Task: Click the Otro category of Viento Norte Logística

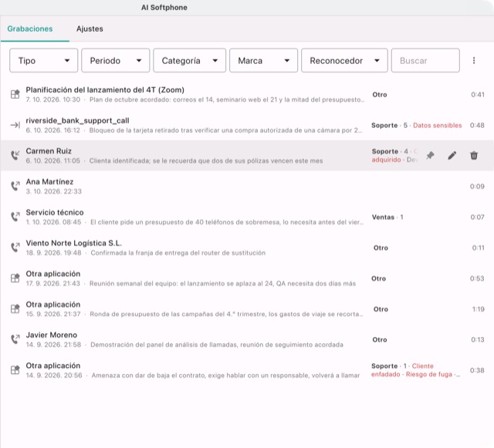Action: [x=381, y=248]
